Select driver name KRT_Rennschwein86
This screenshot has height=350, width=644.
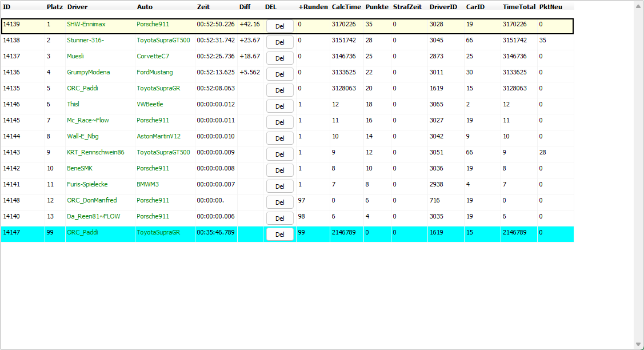[x=95, y=153]
